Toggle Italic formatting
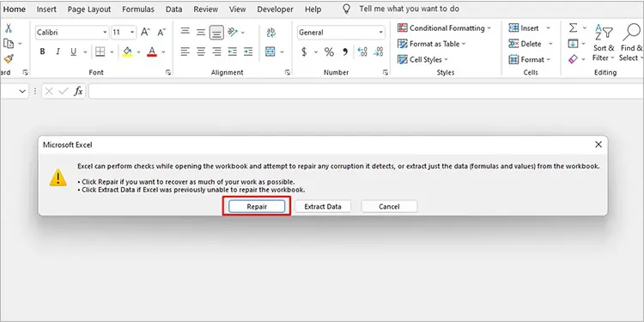The width and height of the screenshot is (644, 322). tap(58, 52)
